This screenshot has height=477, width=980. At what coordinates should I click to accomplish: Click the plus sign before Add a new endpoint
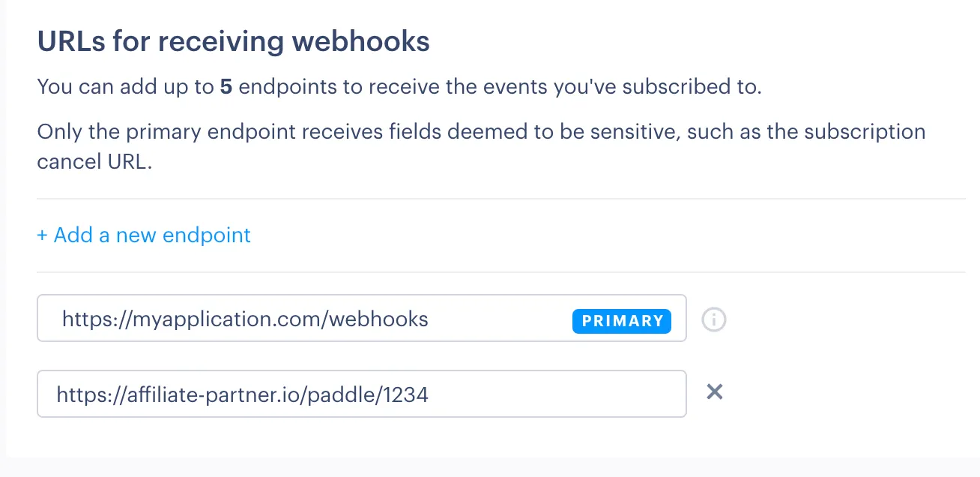[43, 235]
